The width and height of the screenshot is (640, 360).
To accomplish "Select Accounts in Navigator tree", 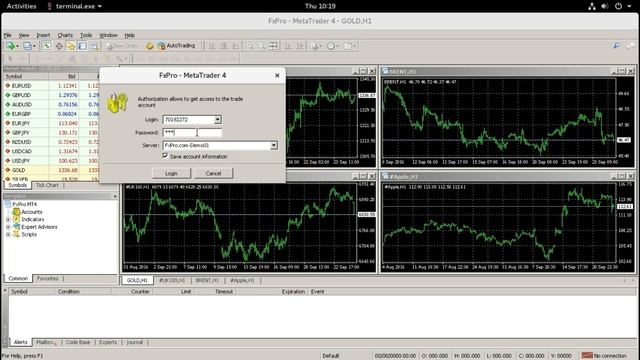I will coord(32,212).
